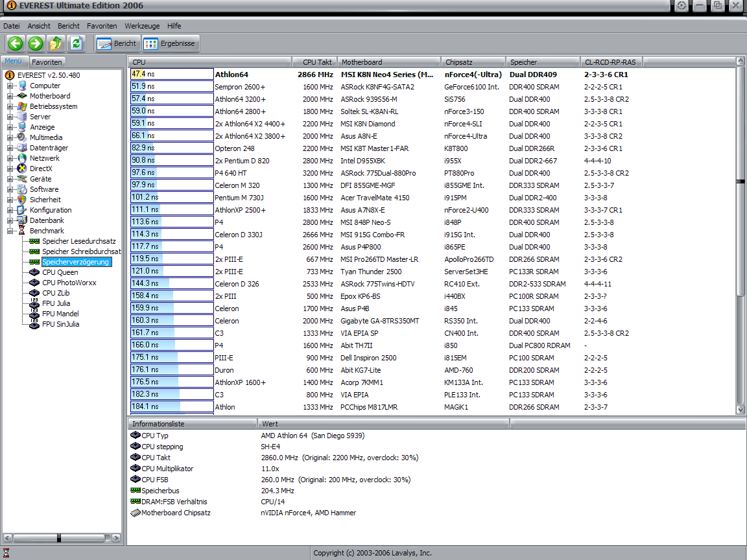Expand the Anzeige tree node
747x560 pixels.
click(10, 127)
